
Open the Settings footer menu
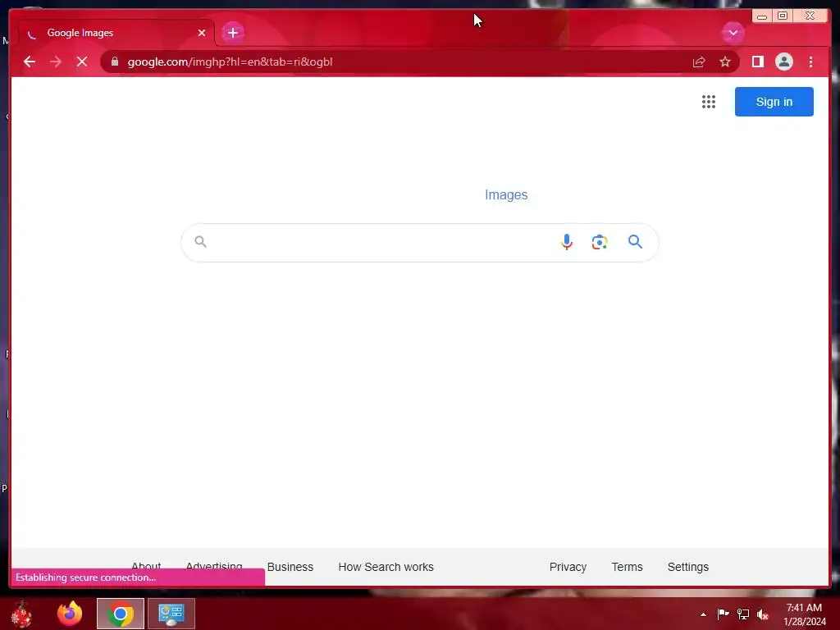pyautogui.click(x=688, y=567)
